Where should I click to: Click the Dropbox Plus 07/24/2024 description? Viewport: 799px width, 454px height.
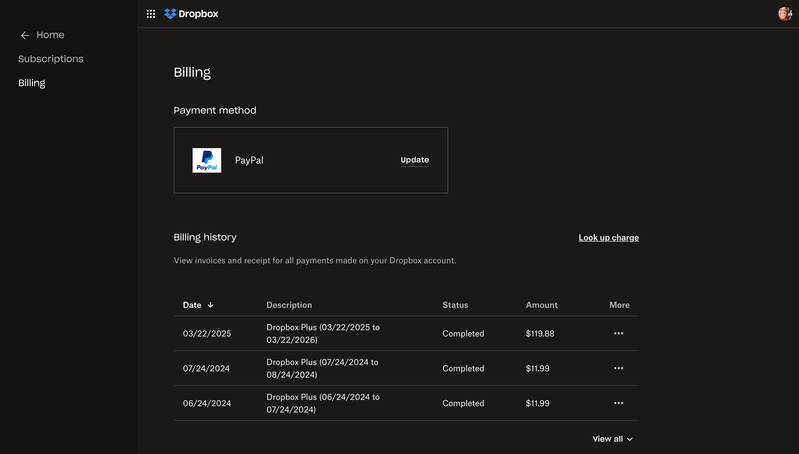click(x=322, y=368)
